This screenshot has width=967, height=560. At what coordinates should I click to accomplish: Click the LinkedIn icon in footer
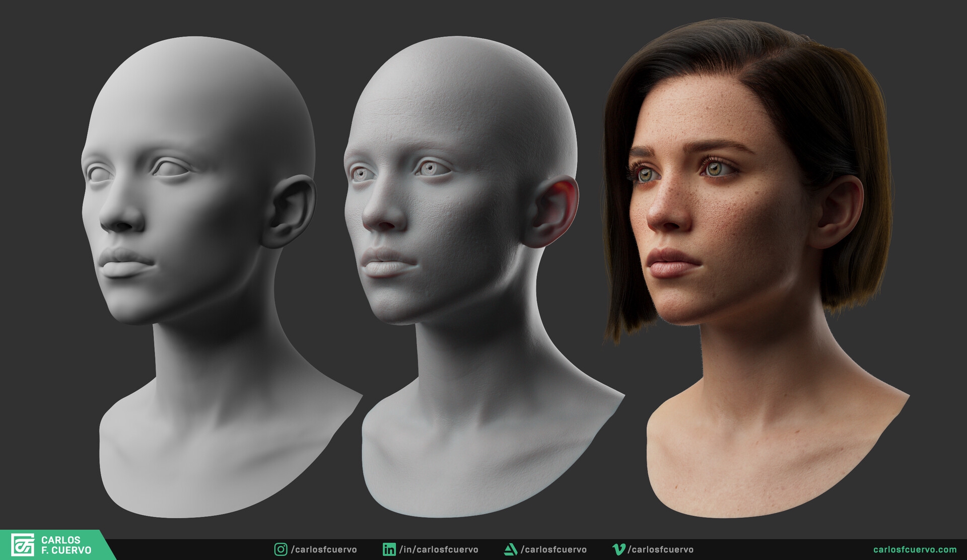[389, 549]
